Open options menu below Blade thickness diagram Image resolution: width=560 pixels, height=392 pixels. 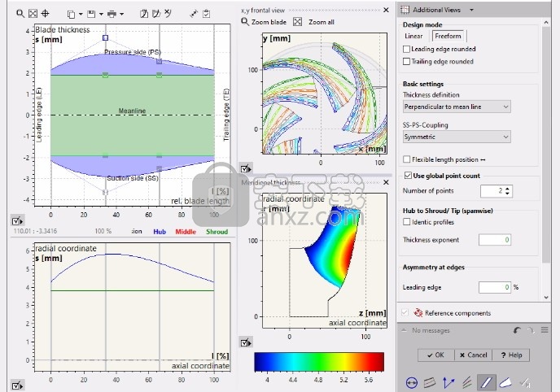coord(17,221)
